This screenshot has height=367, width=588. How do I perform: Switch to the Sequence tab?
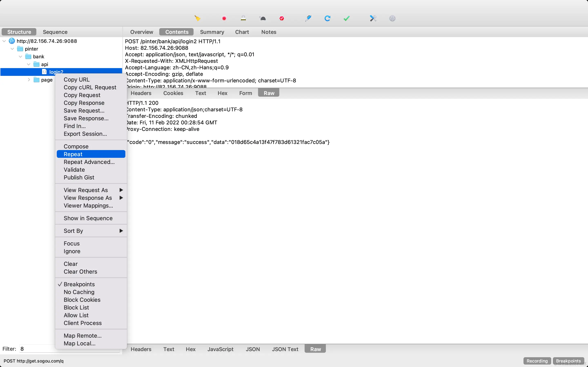[55, 32]
